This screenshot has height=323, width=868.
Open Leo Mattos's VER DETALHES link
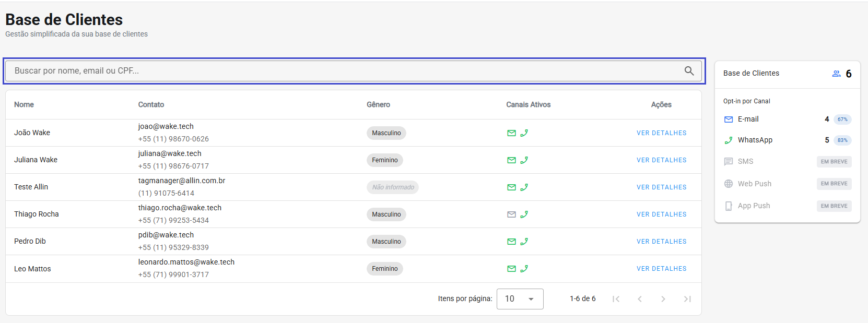click(x=661, y=269)
